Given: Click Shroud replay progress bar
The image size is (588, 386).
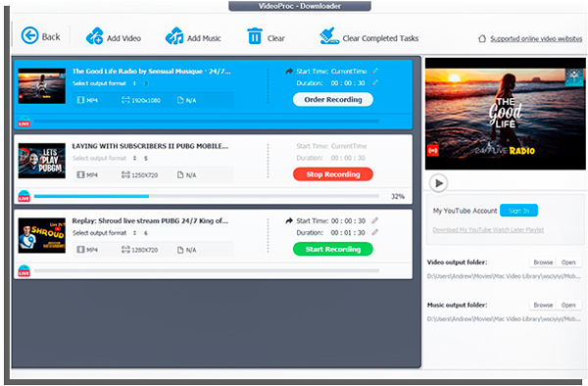Looking at the screenshot, I should (207, 270).
